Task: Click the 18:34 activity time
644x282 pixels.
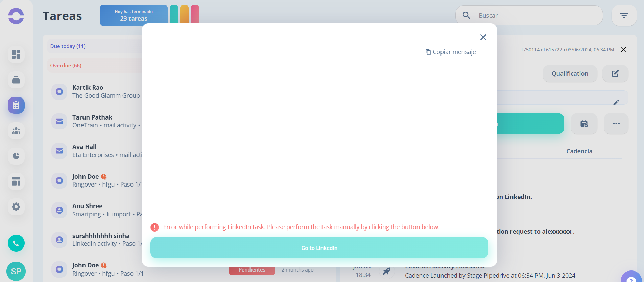Action: click(363, 275)
